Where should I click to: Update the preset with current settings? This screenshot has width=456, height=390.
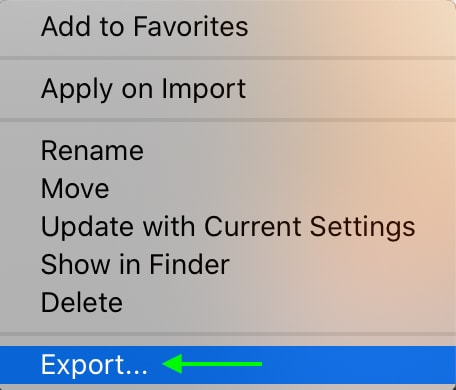coord(228,227)
